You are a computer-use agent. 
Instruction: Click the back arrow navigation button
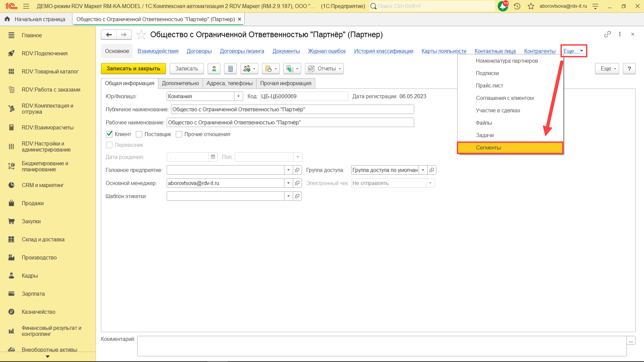tap(109, 35)
